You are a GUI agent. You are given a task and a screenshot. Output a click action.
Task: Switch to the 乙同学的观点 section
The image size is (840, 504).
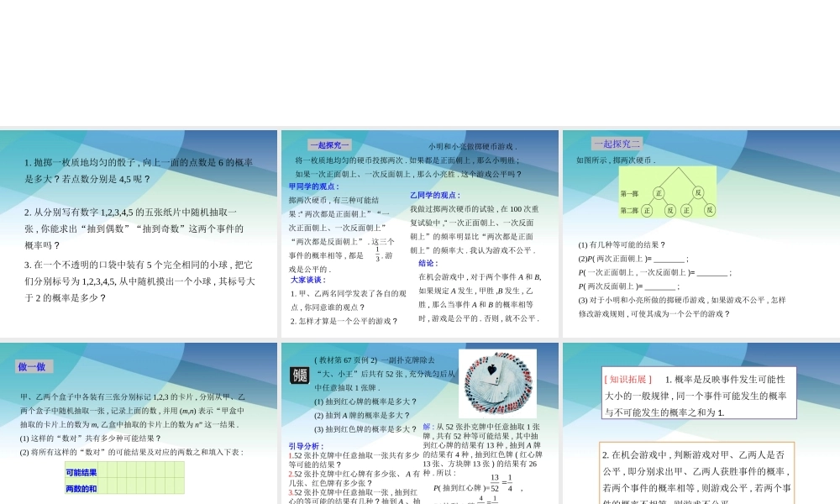[434, 196]
